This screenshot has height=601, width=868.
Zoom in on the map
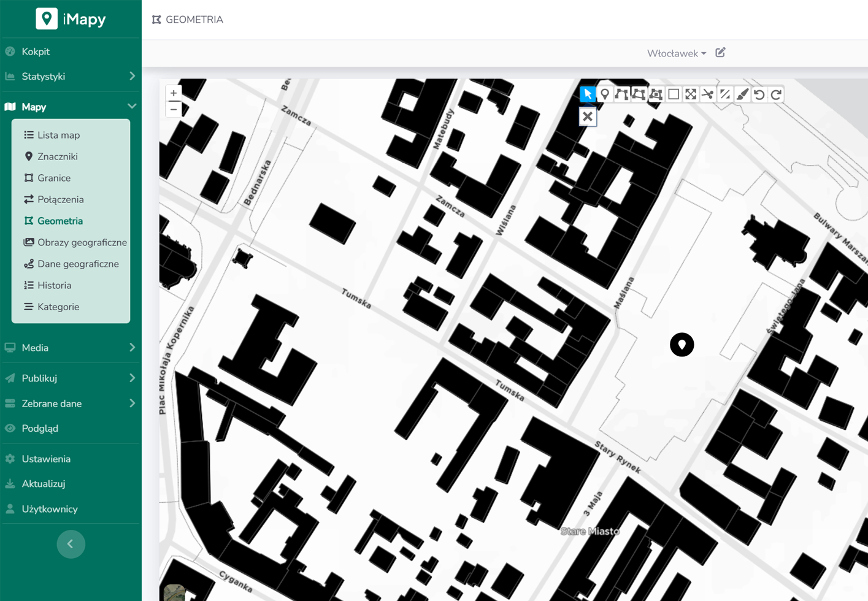click(174, 93)
